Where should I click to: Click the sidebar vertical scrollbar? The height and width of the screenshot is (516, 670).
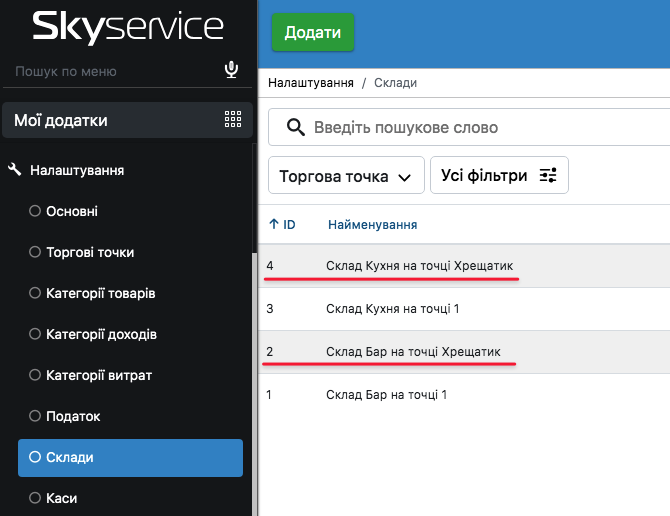pyautogui.click(x=253, y=380)
